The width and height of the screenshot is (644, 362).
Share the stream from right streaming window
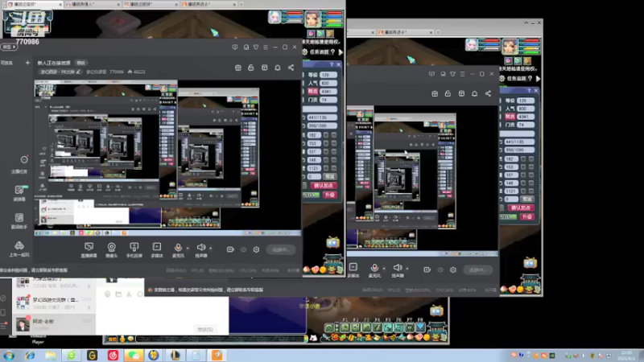pyautogui.click(x=488, y=94)
